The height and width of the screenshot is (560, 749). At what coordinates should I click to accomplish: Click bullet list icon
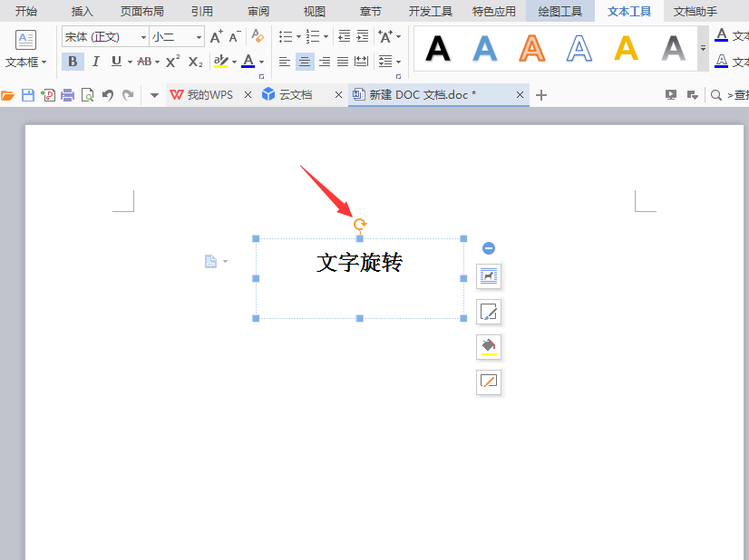286,37
